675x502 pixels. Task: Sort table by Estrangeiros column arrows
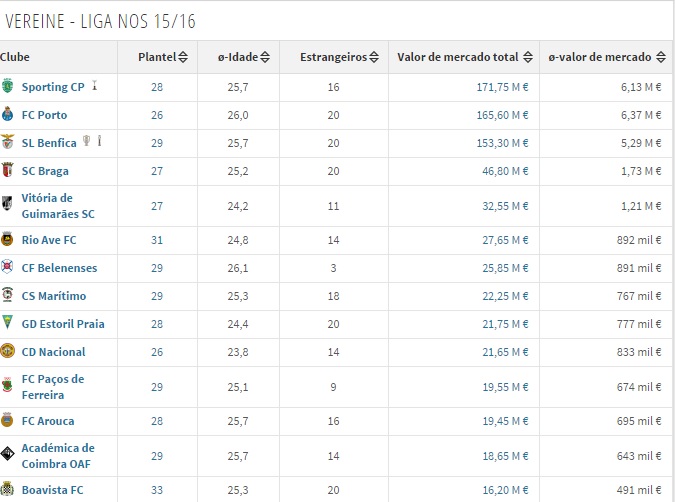tap(374, 57)
